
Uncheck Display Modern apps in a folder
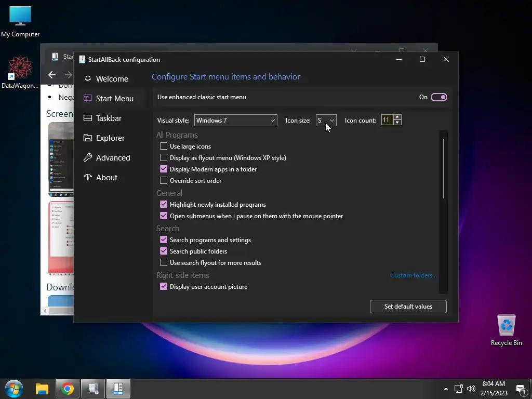(x=164, y=169)
